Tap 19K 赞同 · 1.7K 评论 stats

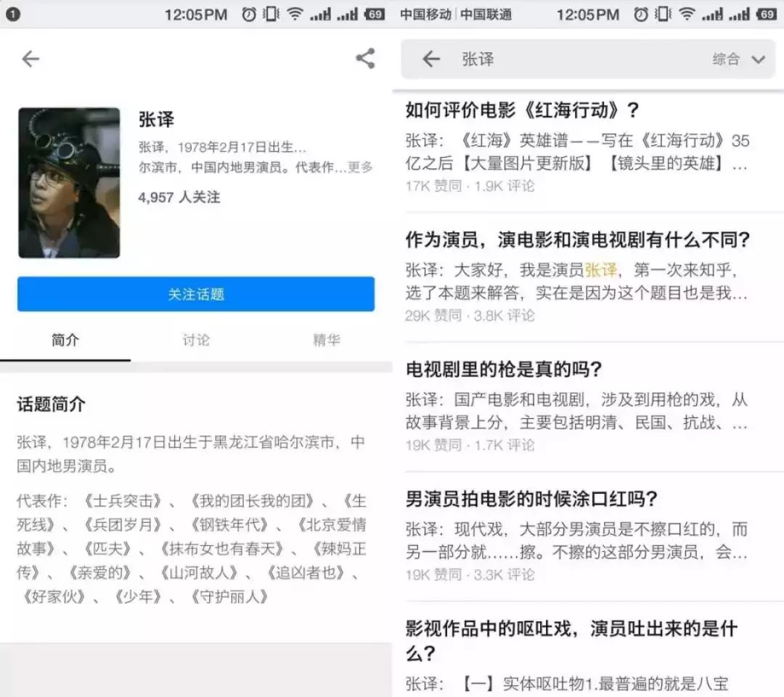pyautogui.click(x=470, y=446)
